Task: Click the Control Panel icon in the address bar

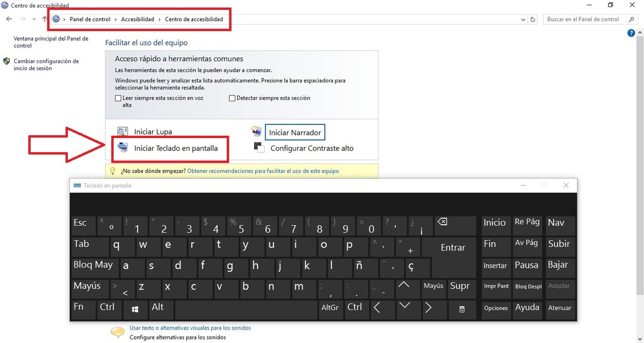Action: coord(56,19)
